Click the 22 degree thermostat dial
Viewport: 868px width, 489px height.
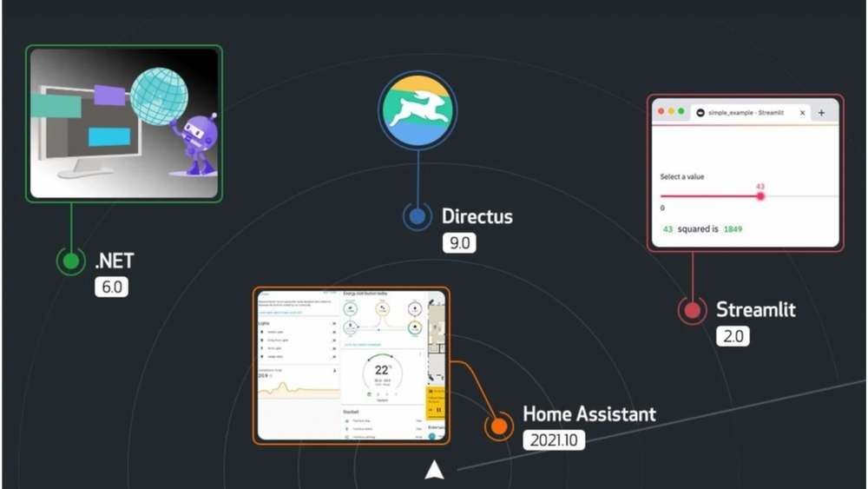[x=383, y=373]
